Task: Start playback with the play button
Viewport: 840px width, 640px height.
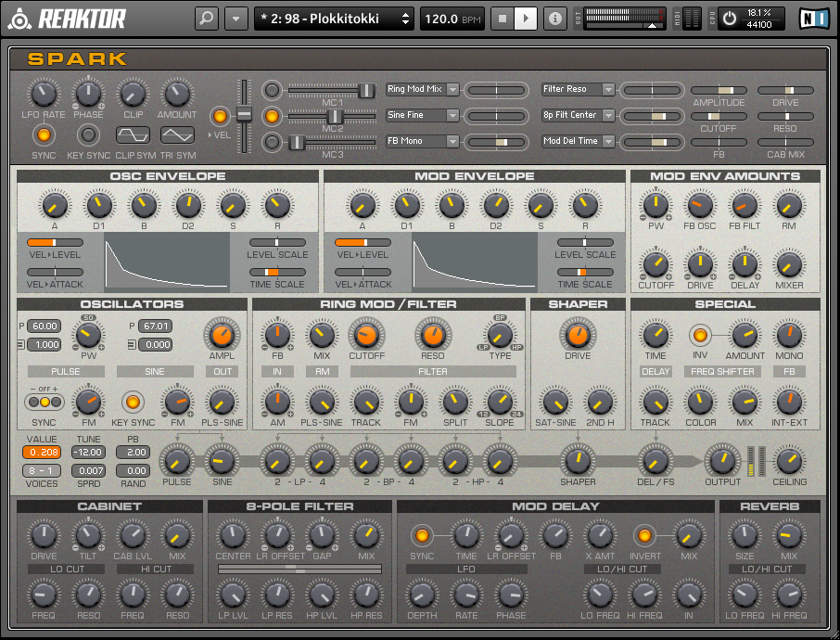Action: click(526, 19)
